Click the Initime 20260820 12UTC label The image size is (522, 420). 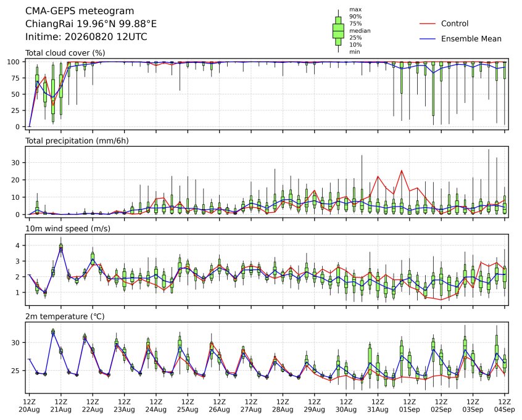(86, 36)
